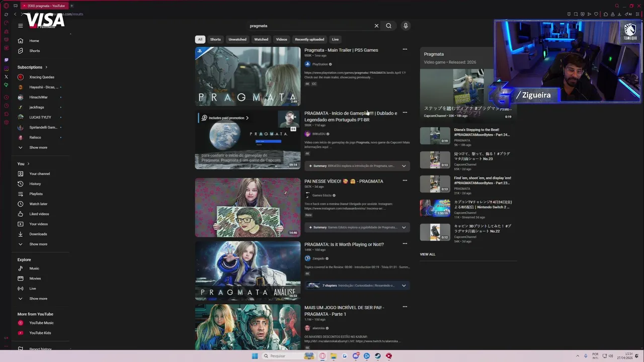Image resolution: width=644 pixels, height=362 pixels.
Task: Click Windows Start button on the taskbar
Action: 255,356
